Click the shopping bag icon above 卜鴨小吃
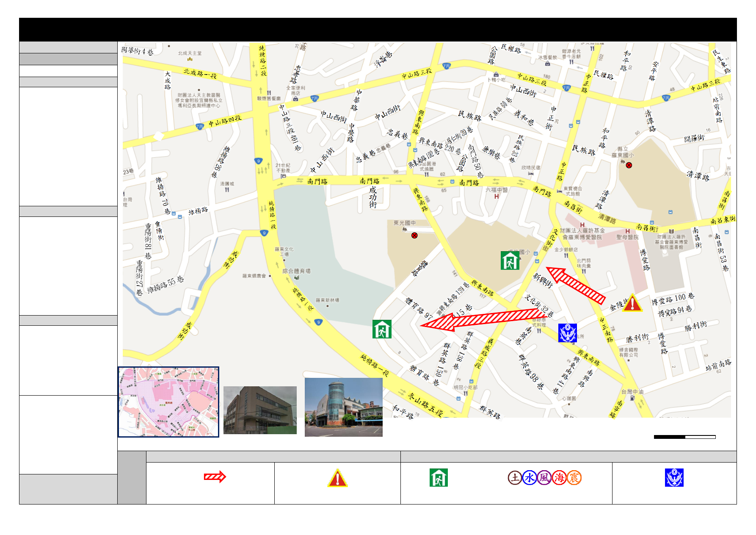756x535 pixels. (496, 75)
